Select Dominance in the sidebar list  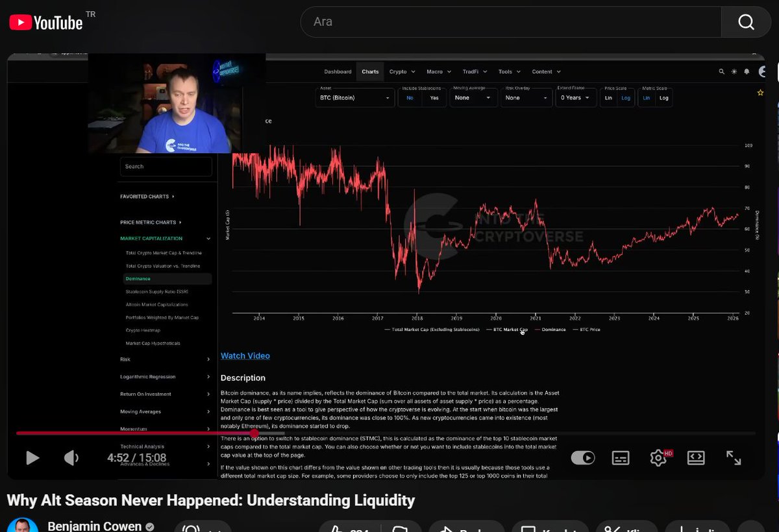[x=138, y=278]
